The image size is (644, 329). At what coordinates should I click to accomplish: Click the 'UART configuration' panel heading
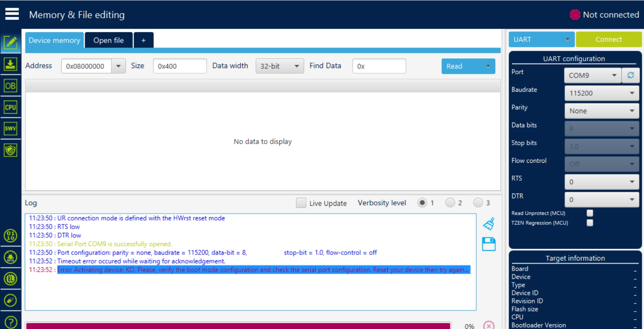tap(574, 58)
